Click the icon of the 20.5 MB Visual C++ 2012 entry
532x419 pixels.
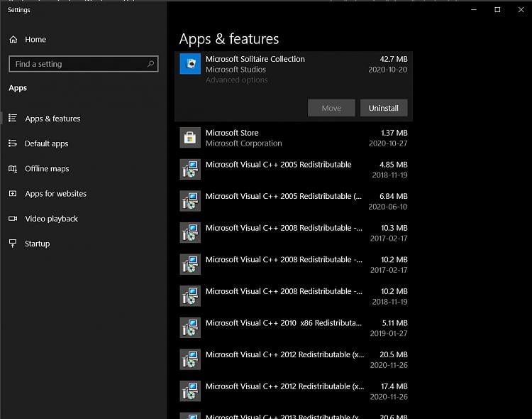tap(190, 359)
